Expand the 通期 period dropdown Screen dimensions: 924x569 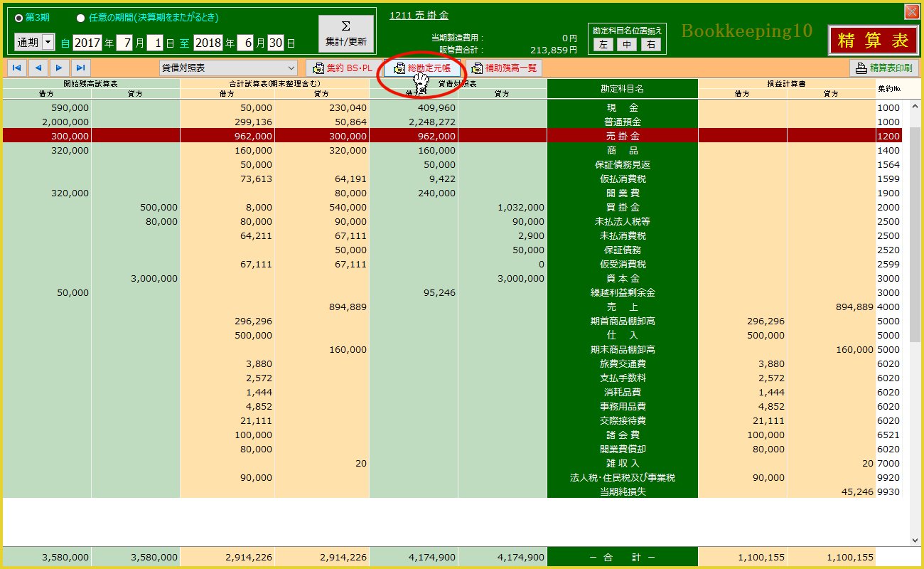[x=48, y=43]
